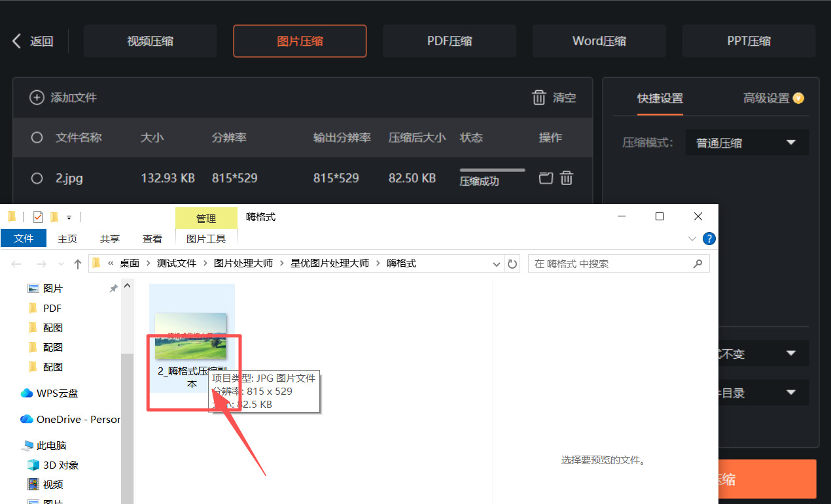The height and width of the screenshot is (504, 831).
Task: Open the Explorer 文件 menu
Action: pos(24,239)
